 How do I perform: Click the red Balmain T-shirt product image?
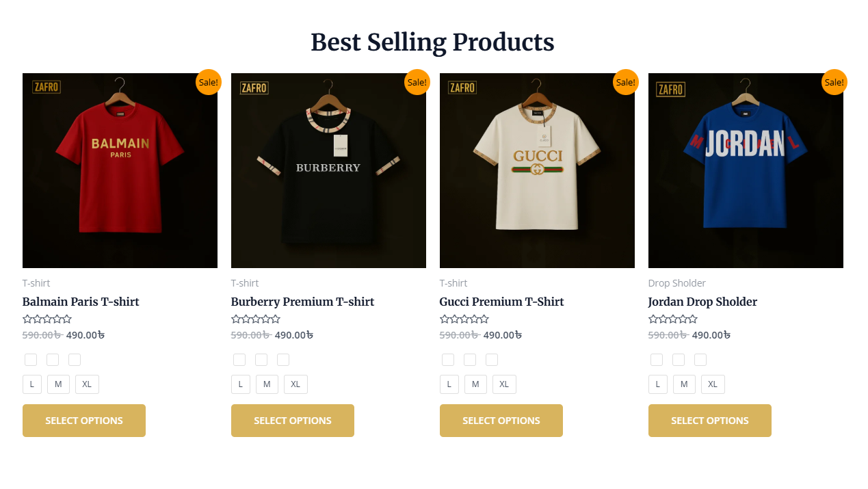coord(120,171)
